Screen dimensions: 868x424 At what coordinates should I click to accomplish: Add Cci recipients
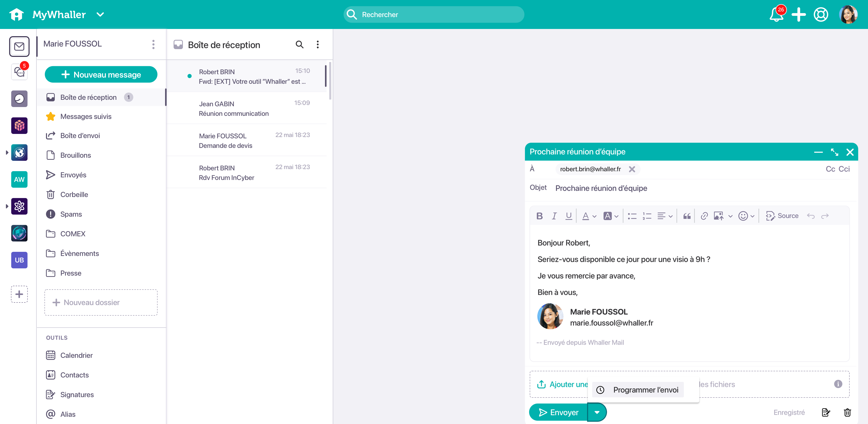844,169
